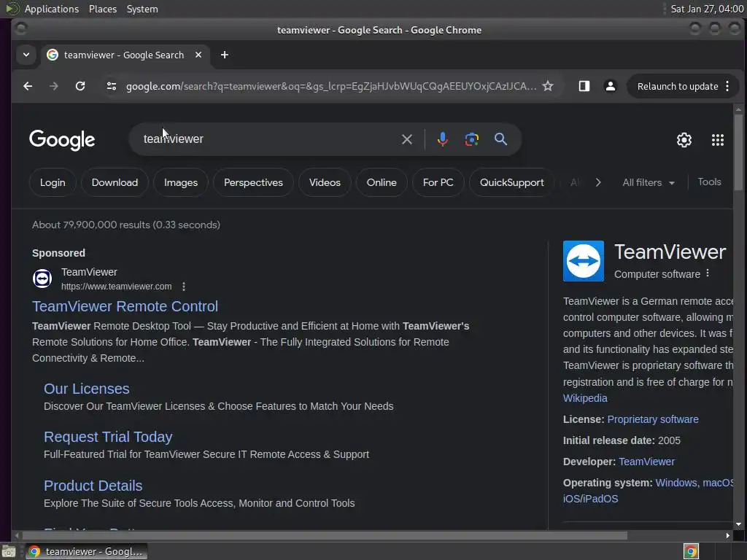
Task: Select the QuickSupport filter chip
Action: (511, 182)
